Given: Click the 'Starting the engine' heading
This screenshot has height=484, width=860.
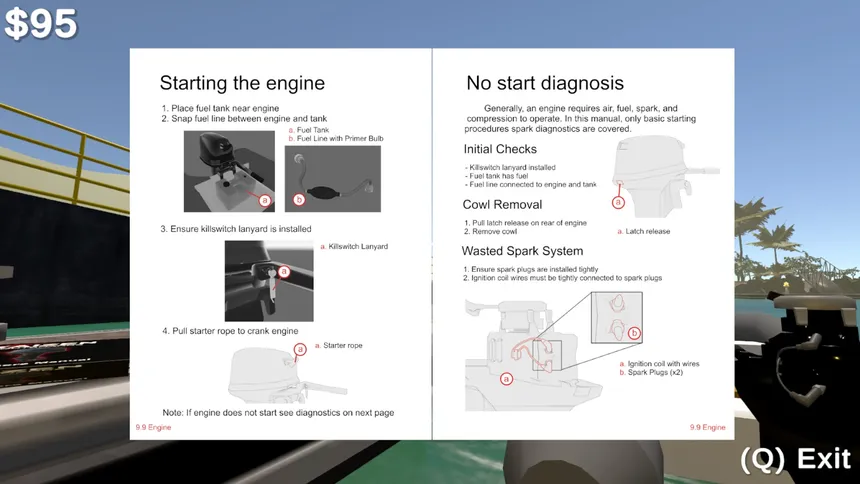Looking at the screenshot, I should pos(242,83).
